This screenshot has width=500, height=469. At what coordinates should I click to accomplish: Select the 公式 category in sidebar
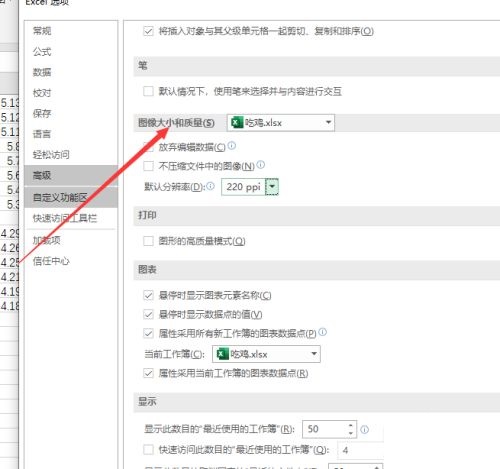click(42, 52)
